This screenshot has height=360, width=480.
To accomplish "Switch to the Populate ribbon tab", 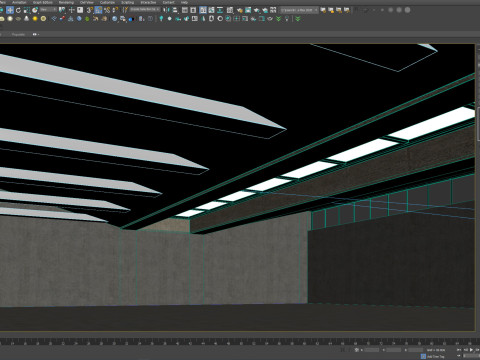I will pos(18,34).
